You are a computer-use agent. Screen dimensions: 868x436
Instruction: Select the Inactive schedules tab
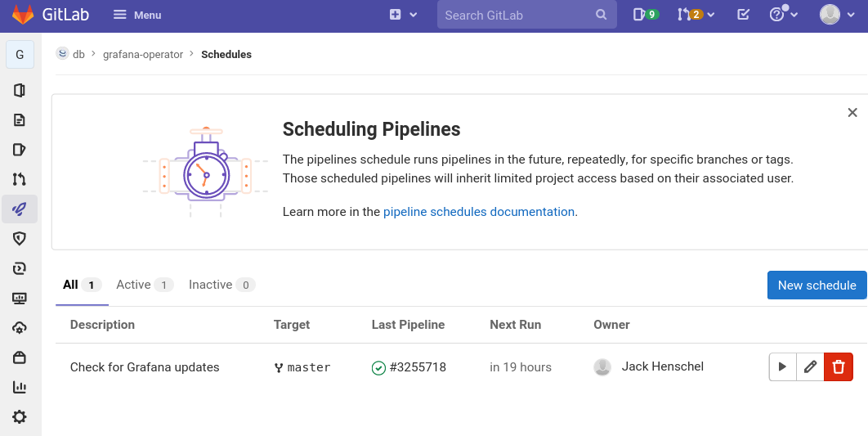tap(222, 285)
